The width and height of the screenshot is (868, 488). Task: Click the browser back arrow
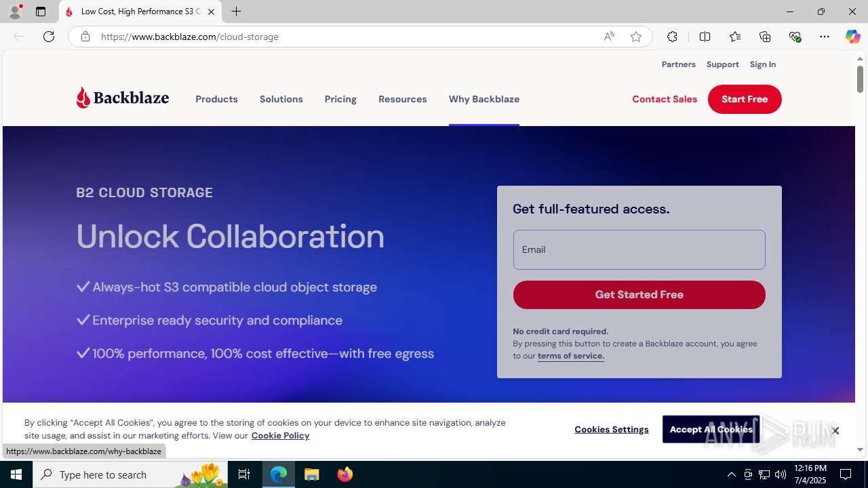19,37
